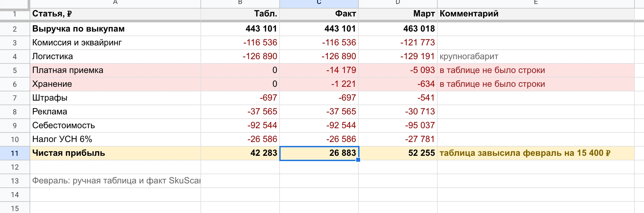The image size is (644, 213).
Task: Select the 'Платная приемка' cell
Action: point(115,70)
